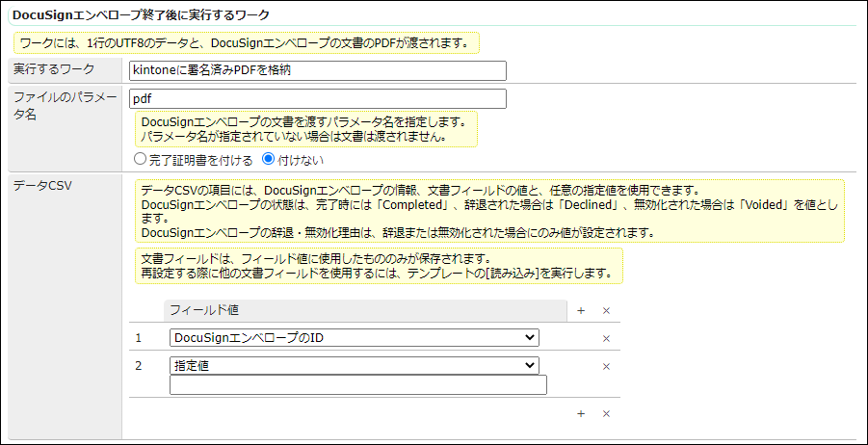Expand the 指定値 dropdown in row 2

click(354, 365)
